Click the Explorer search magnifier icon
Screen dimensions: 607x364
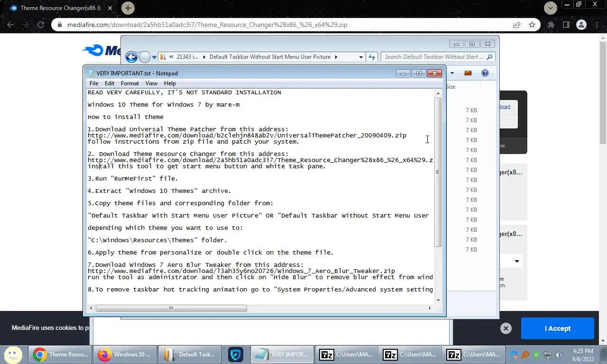(x=490, y=57)
